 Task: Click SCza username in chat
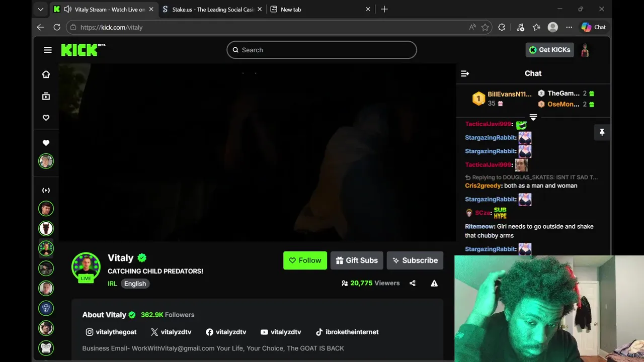tap(482, 213)
